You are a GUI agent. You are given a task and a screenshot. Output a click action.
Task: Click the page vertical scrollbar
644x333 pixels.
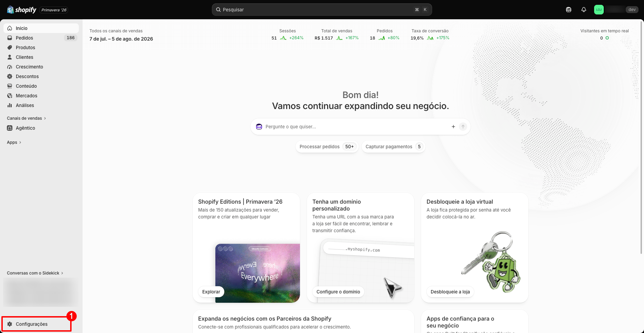(641, 138)
